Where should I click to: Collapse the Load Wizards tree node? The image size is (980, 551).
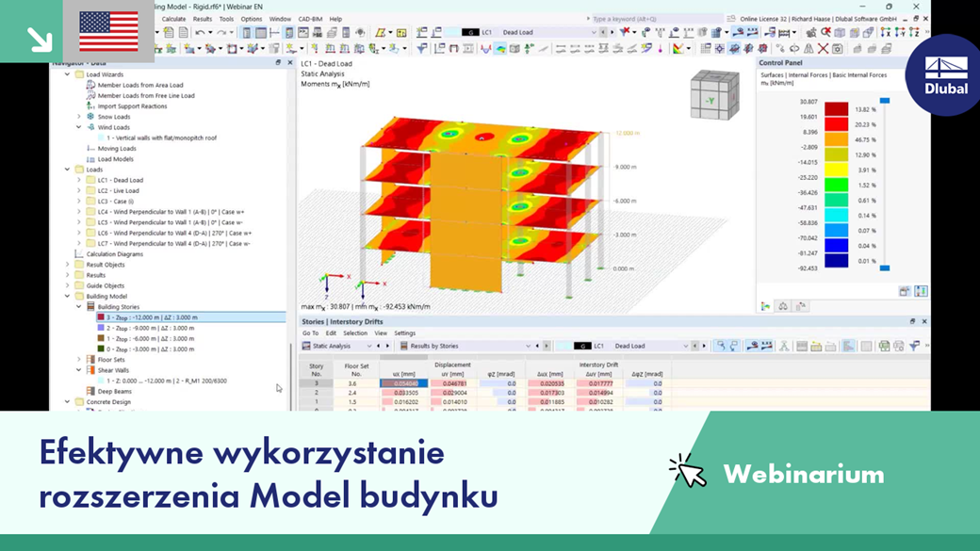(68, 74)
